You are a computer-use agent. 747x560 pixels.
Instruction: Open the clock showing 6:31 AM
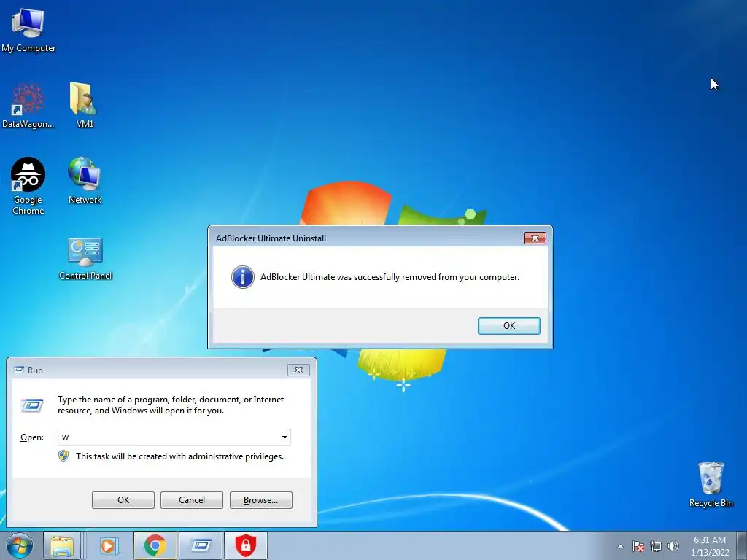click(710, 545)
